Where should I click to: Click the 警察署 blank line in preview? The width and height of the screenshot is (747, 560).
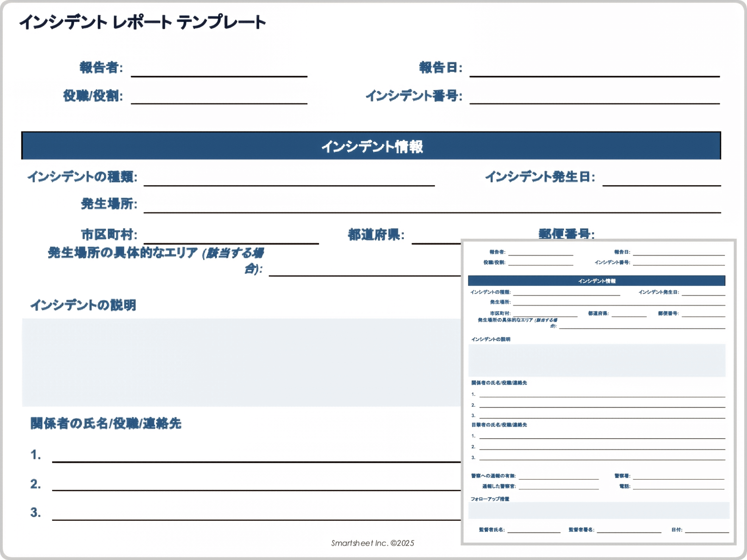click(679, 478)
